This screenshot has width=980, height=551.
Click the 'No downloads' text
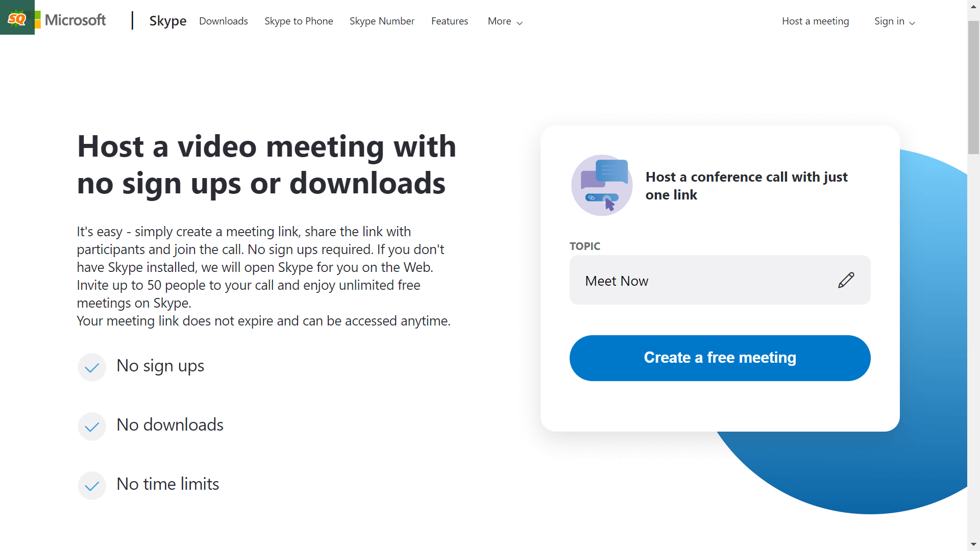[170, 425]
